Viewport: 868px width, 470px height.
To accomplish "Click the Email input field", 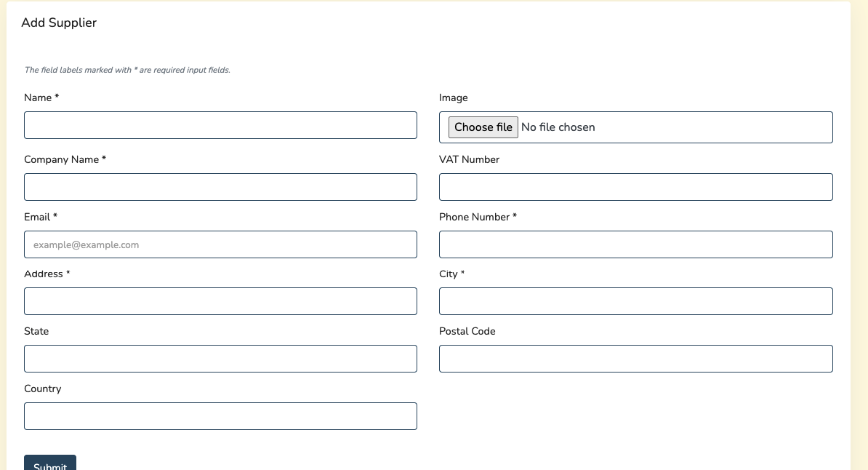I will point(220,244).
